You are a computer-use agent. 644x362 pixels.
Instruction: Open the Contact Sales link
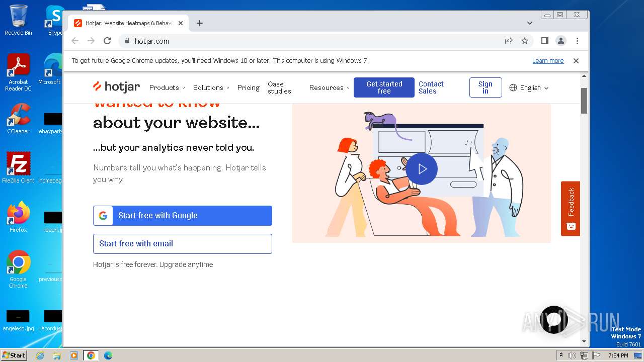tap(431, 87)
